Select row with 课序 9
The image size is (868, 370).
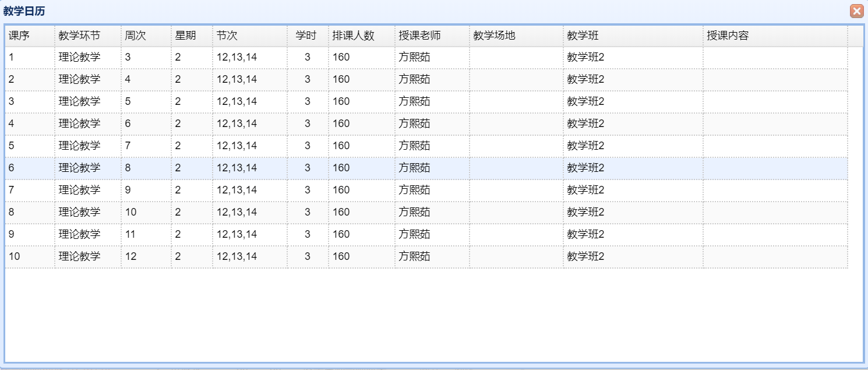(426, 234)
